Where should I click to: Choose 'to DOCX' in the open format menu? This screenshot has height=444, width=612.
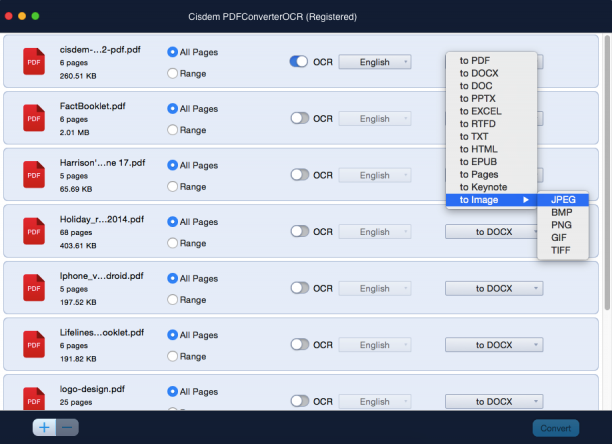491,73
